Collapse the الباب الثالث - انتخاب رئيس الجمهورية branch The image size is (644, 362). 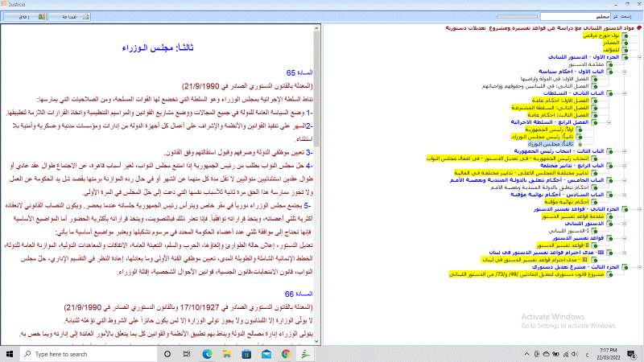pyautogui.click(x=625, y=151)
